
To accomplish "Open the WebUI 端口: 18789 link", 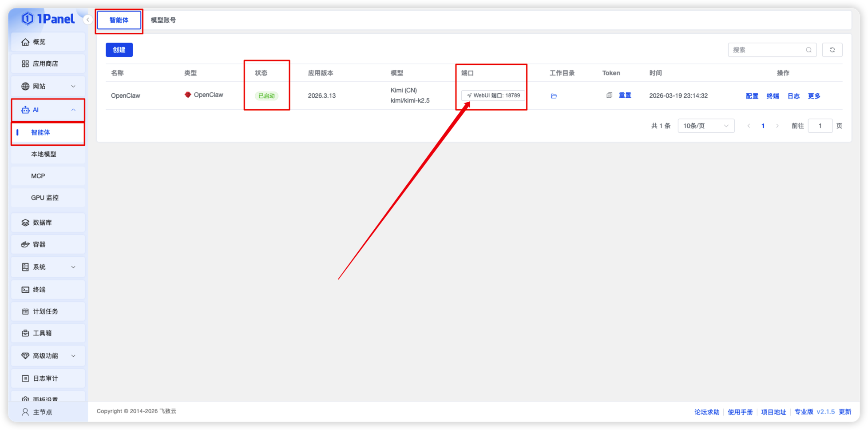I will pos(493,96).
